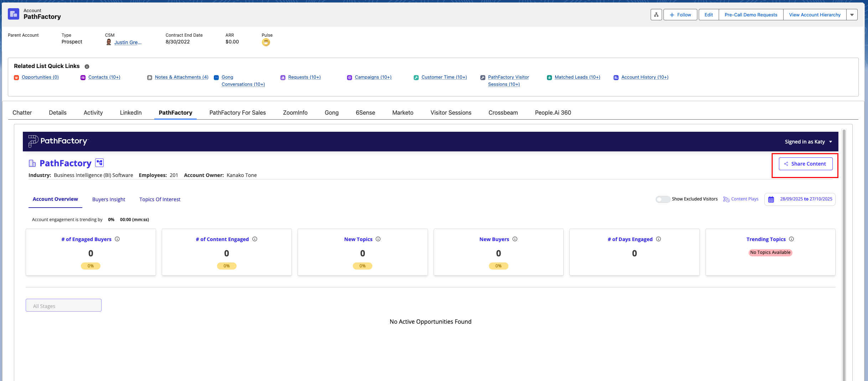868x381 pixels.
Task: Open the Opportunities (0) link
Action: [x=40, y=77]
